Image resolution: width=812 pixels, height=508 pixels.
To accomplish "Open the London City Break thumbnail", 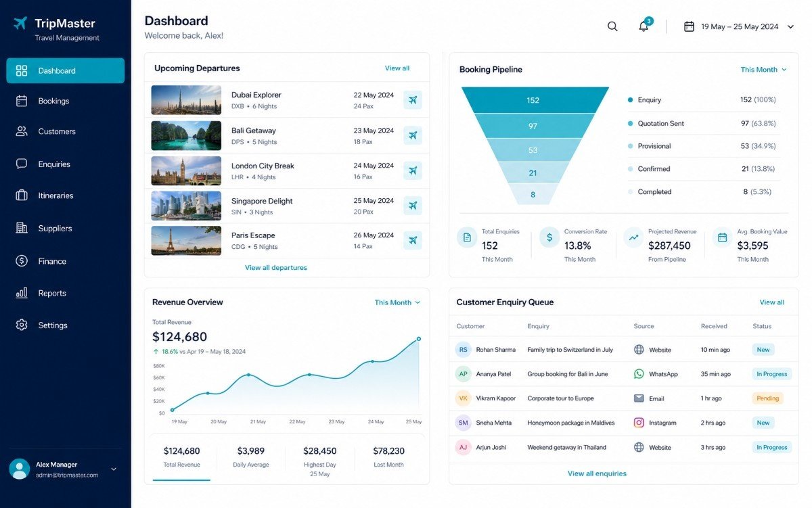I will tap(186, 170).
